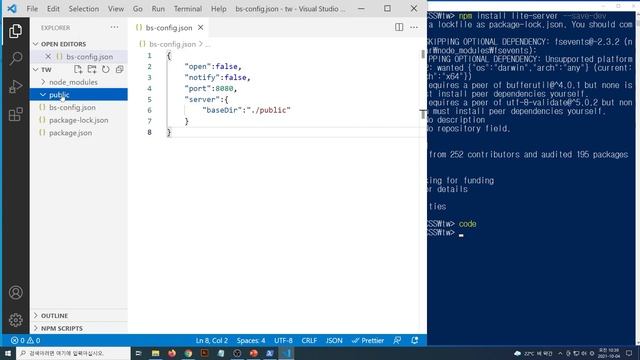The height and width of the screenshot is (360, 640).
Task: Launch Firefox from the taskbar
Action: [172, 353]
